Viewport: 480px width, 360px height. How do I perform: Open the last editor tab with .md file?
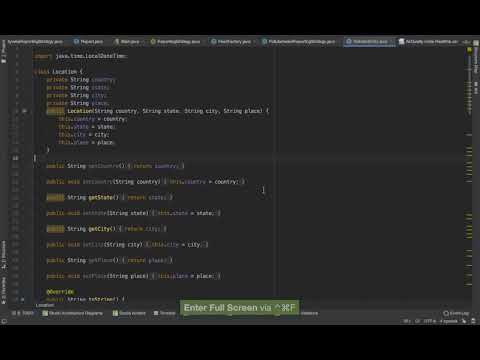click(428, 42)
